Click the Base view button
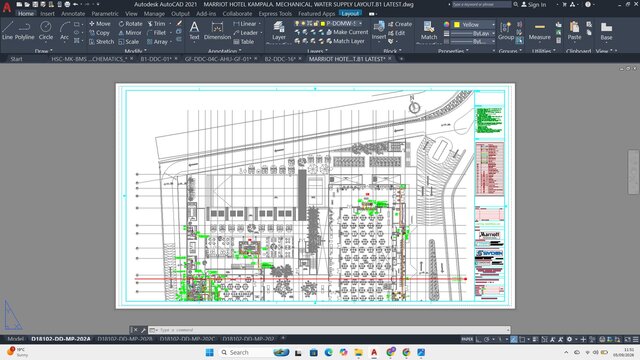The width and height of the screenshot is (640, 360). click(x=606, y=31)
